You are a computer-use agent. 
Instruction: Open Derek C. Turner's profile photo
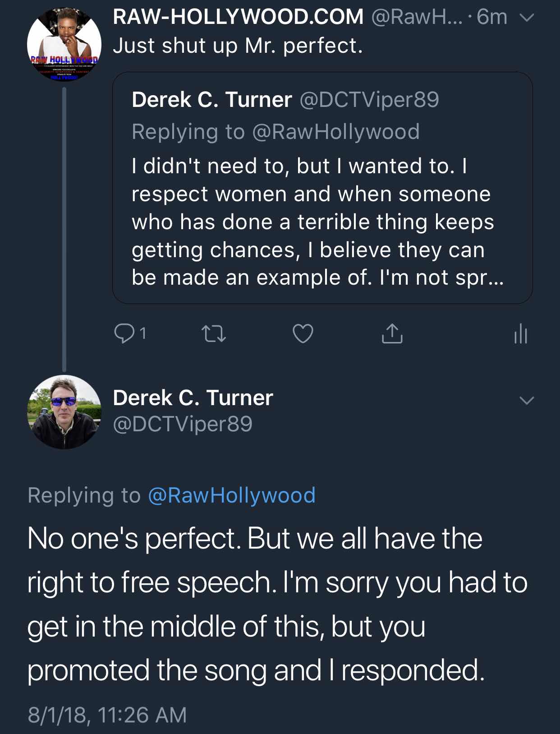click(64, 412)
